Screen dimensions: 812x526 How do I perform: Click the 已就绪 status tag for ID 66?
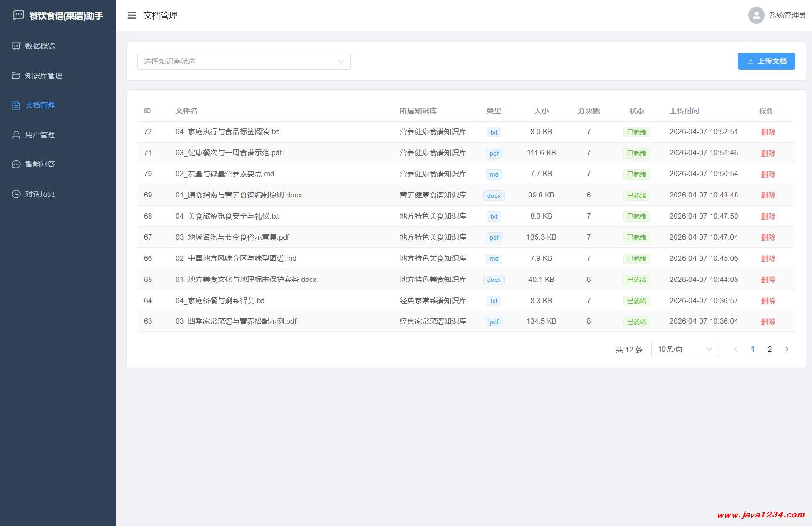[636, 259]
